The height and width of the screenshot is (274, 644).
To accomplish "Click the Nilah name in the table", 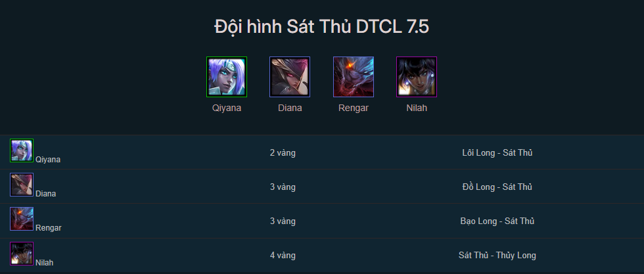I will tap(45, 262).
